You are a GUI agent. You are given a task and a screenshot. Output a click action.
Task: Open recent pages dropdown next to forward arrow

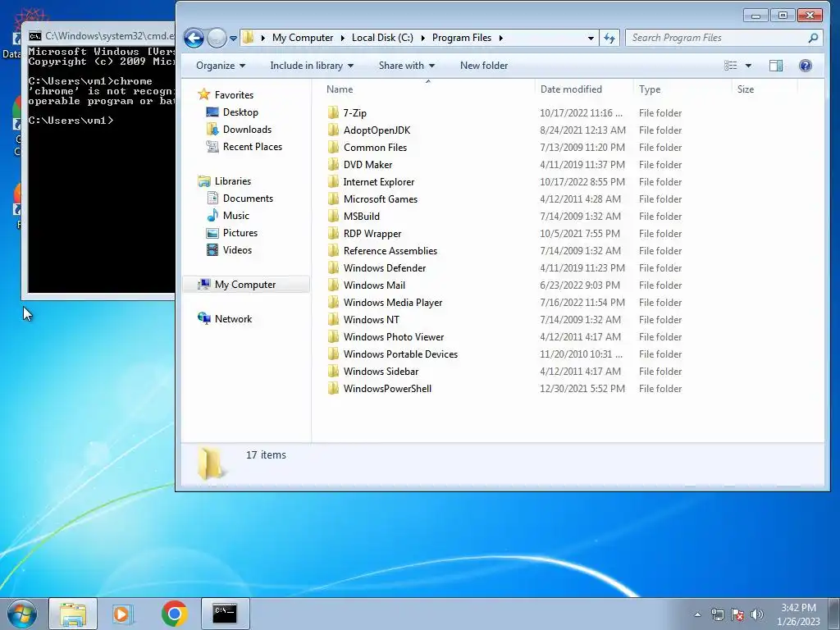pos(233,39)
